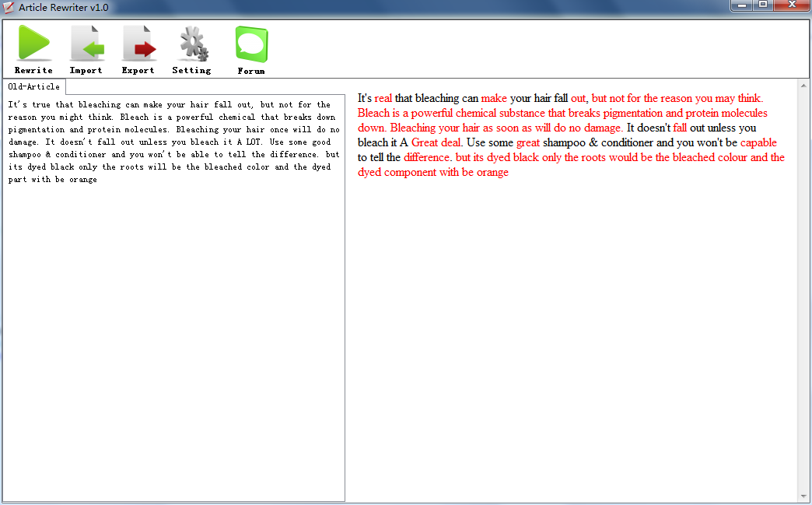The height and width of the screenshot is (505, 812).
Task: Click inside the original article text box
Action: [x=173, y=311]
